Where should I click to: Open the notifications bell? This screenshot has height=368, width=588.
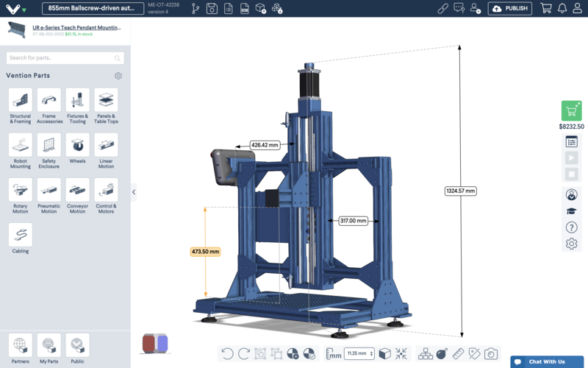pos(562,8)
